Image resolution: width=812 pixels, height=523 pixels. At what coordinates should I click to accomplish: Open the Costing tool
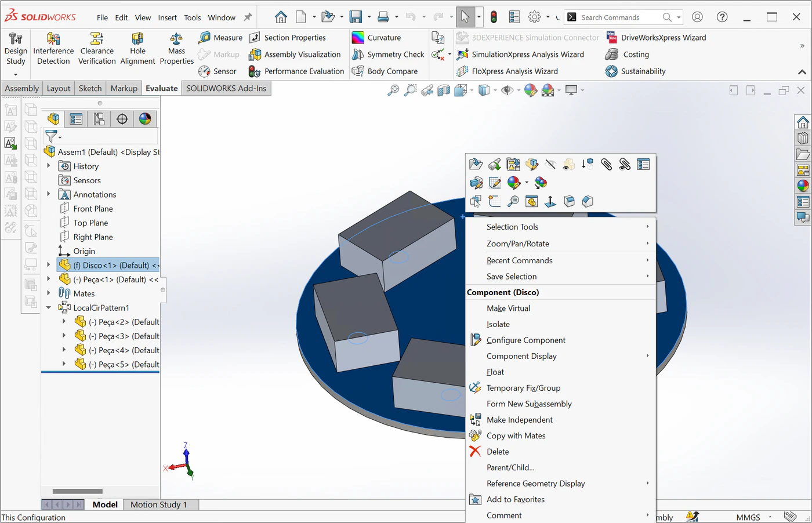pos(628,55)
